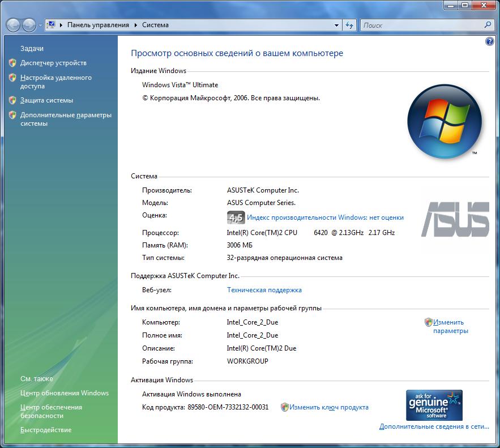Screen dimensions: 500x448
Task: Click Активация Windows выполнена status text
Action: click(x=191, y=394)
